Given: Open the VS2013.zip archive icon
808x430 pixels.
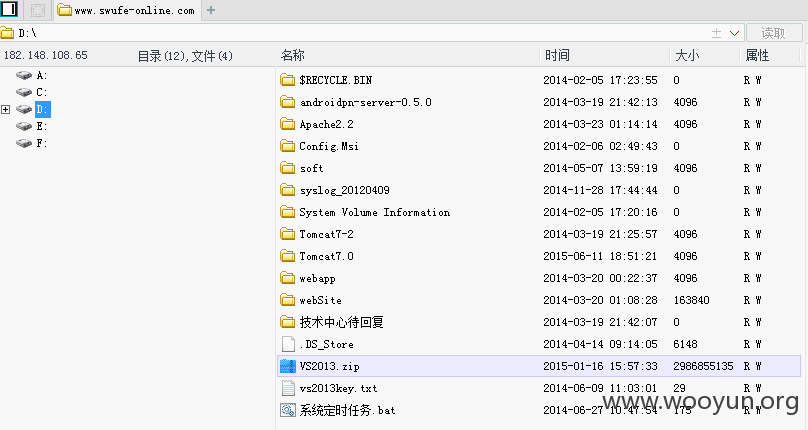Looking at the screenshot, I should pyautogui.click(x=288, y=366).
